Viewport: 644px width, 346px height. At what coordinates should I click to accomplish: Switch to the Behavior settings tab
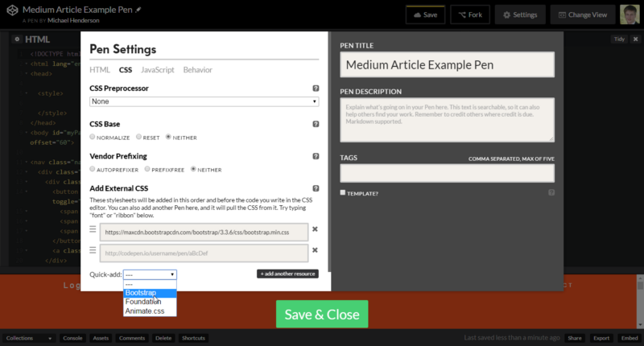coord(197,70)
